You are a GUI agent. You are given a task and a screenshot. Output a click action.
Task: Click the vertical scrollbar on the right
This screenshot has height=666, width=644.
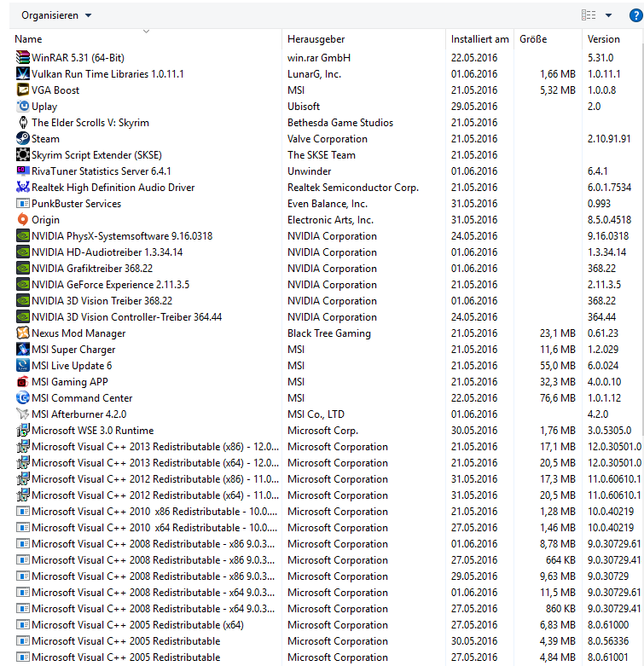642,238
